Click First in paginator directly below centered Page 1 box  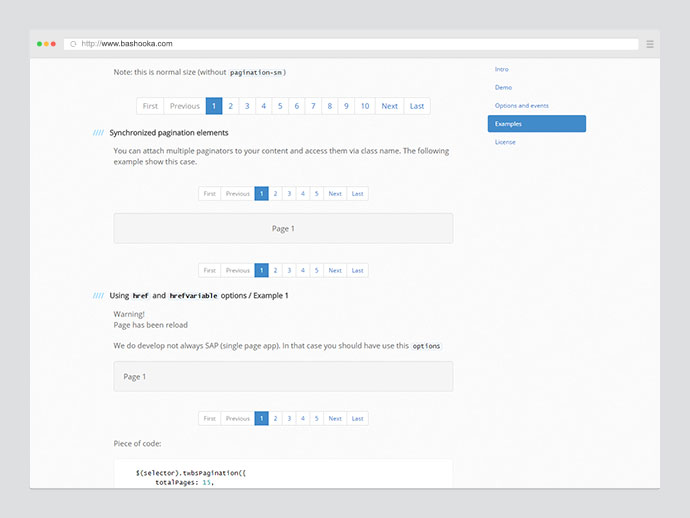pyautogui.click(x=209, y=270)
